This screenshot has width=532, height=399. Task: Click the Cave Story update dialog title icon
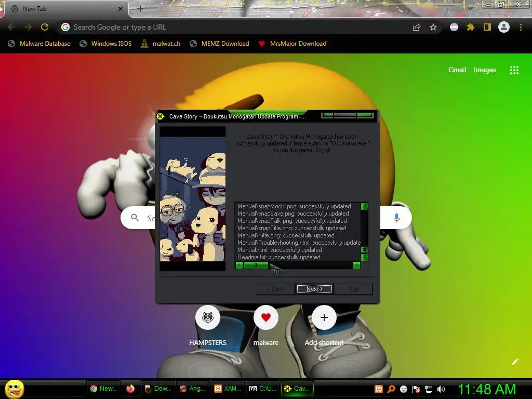(x=161, y=116)
